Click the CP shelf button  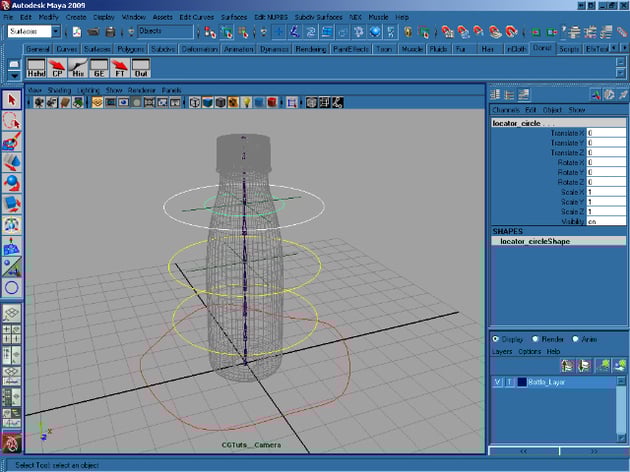(57, 68)
